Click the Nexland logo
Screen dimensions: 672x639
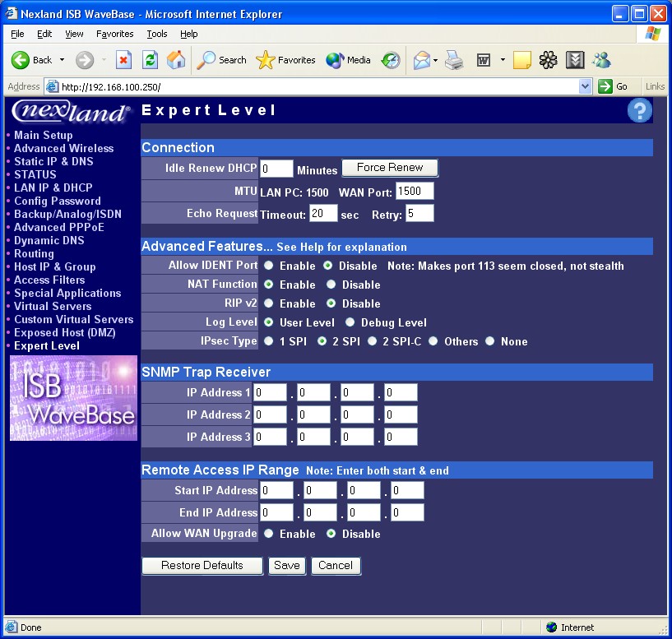[71, 111]
